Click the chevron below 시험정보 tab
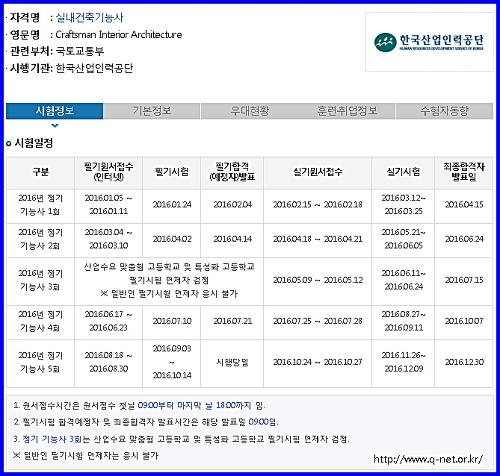Image resolution: width=500 pixels, height=476 pixels. (x=55, y=126)
